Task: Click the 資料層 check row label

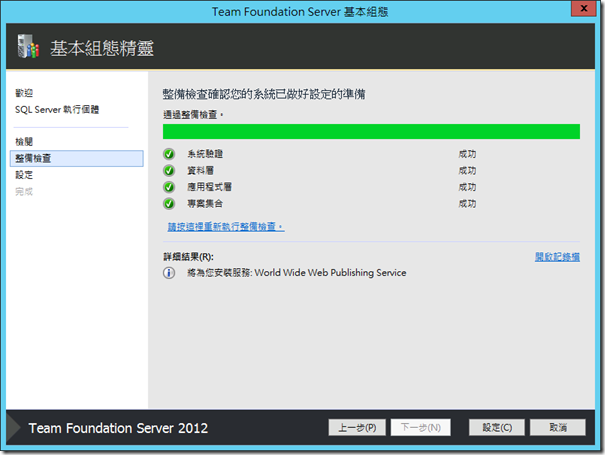Action: (x=200, y=171)
